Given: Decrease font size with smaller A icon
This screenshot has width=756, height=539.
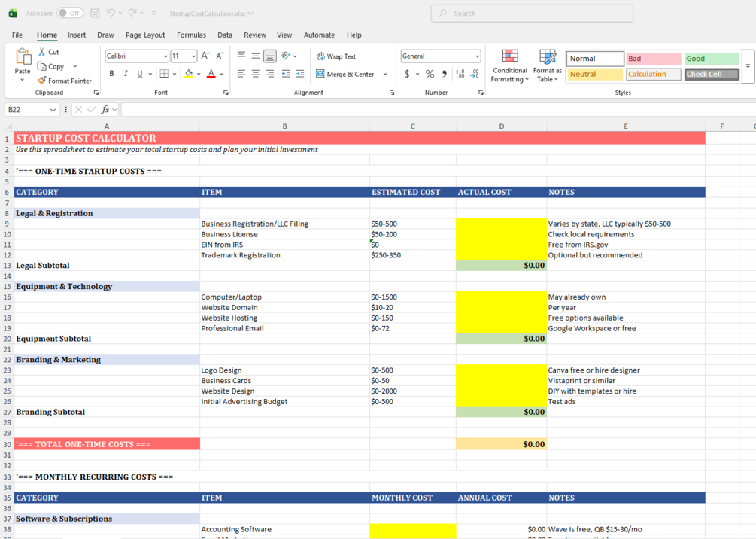Looking at the screenshot, I should (220, 56).
